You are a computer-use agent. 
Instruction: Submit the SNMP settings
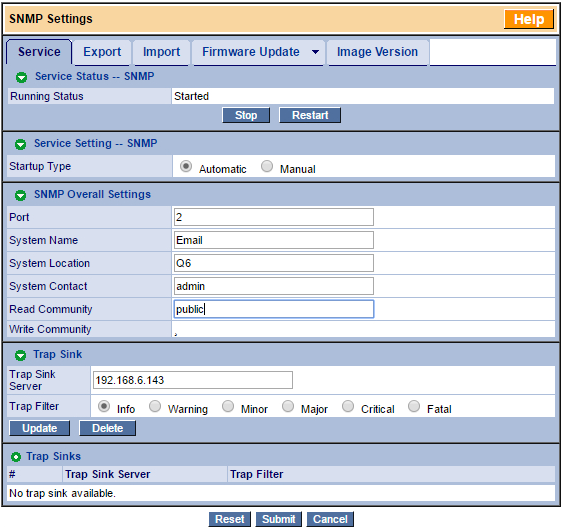click(278, 519)
